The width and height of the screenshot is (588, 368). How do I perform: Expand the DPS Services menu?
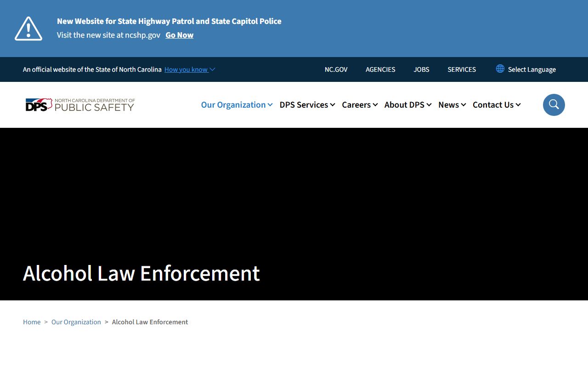tap(307, 105)
